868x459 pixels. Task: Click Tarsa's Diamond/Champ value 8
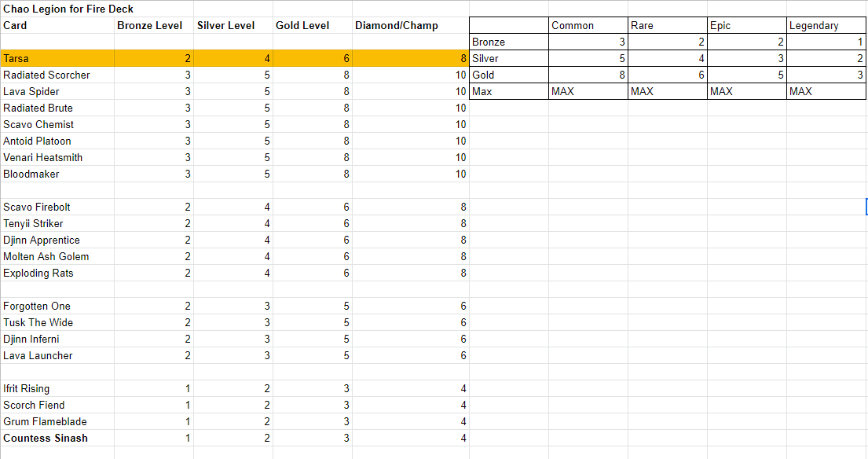(x=410, y=59)
